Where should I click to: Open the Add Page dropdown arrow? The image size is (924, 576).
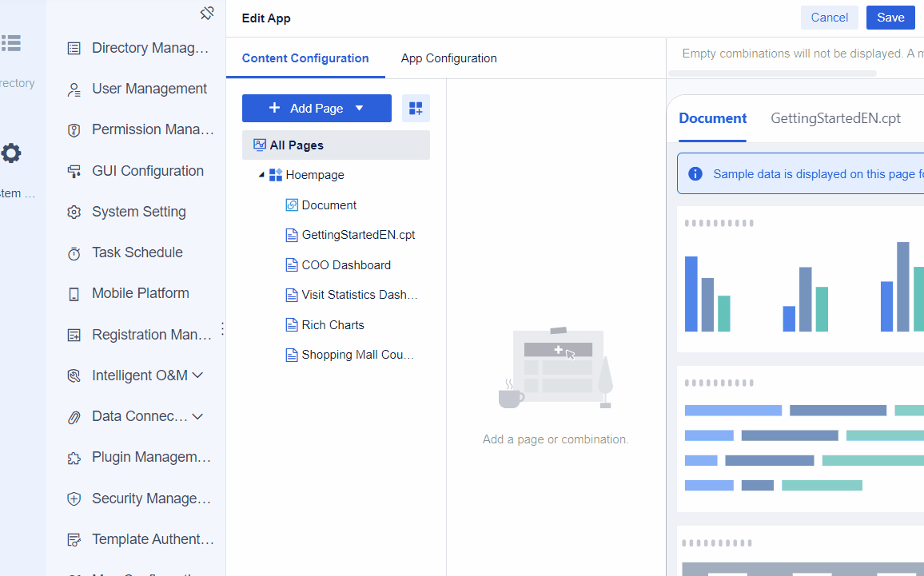pos(360,107)
